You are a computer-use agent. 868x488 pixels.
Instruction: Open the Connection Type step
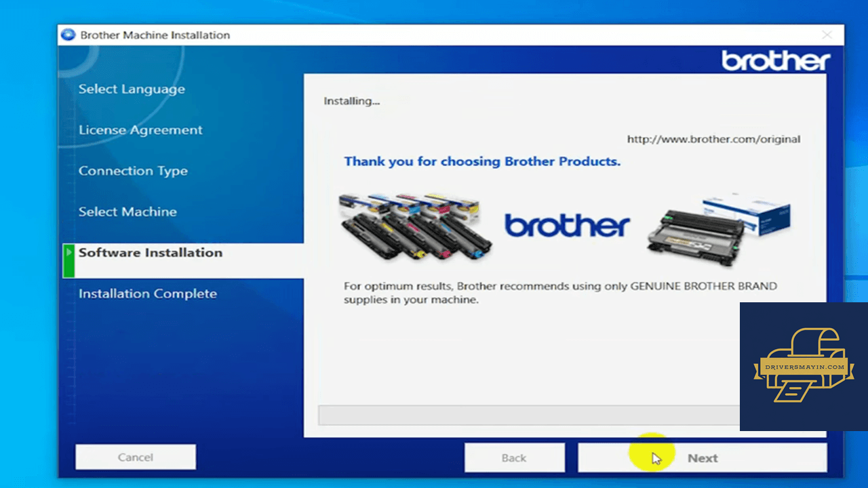click(x=133, y=171)
